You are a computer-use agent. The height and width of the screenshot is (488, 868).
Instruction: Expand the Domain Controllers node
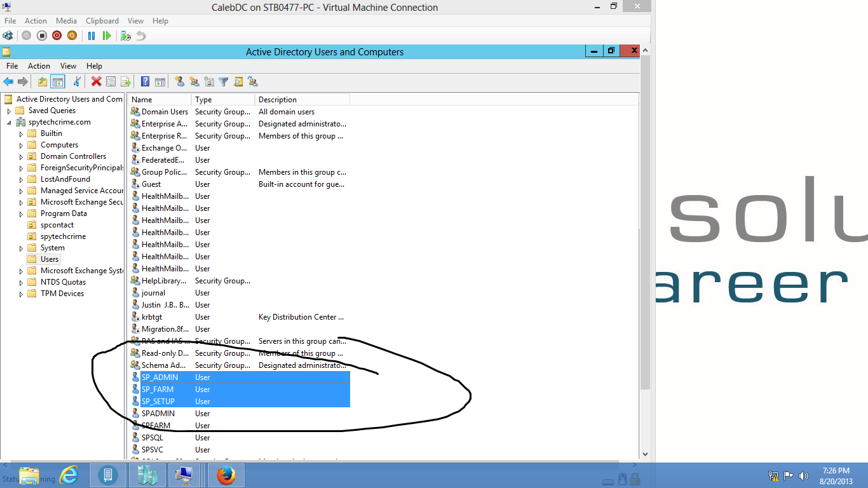coord(21,156)
